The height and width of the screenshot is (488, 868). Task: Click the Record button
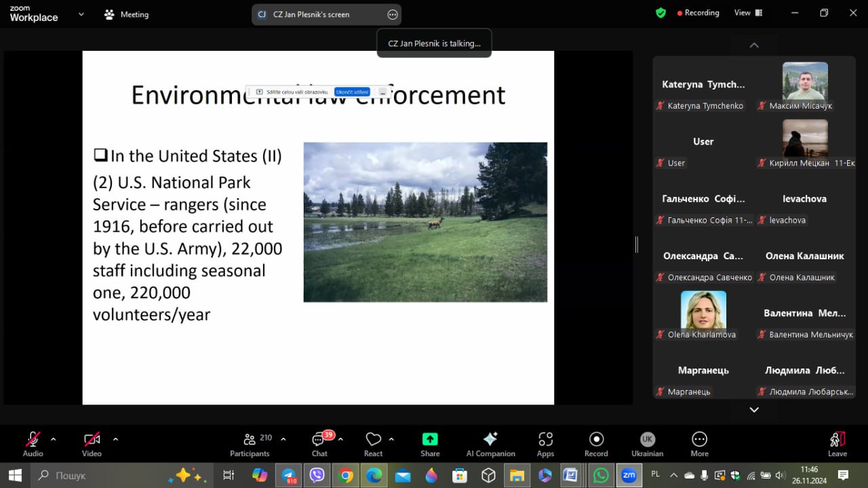[x=596, y=444]
